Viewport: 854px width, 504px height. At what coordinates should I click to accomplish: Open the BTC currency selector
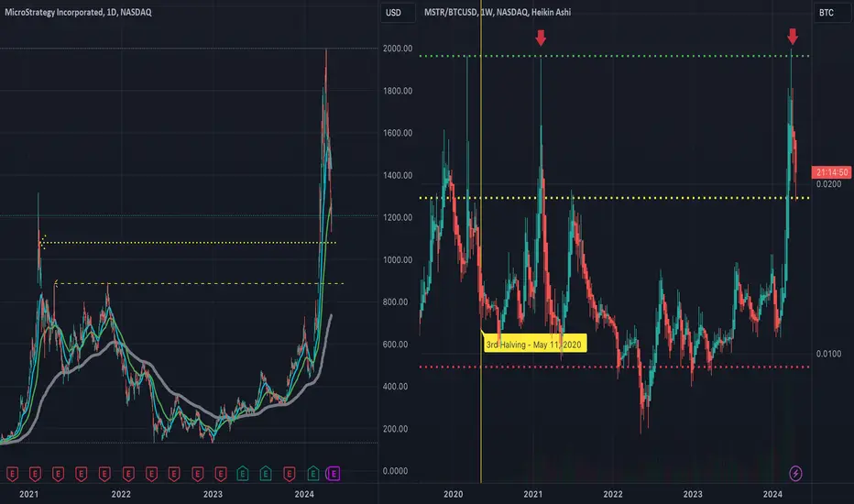pos(832,13)
